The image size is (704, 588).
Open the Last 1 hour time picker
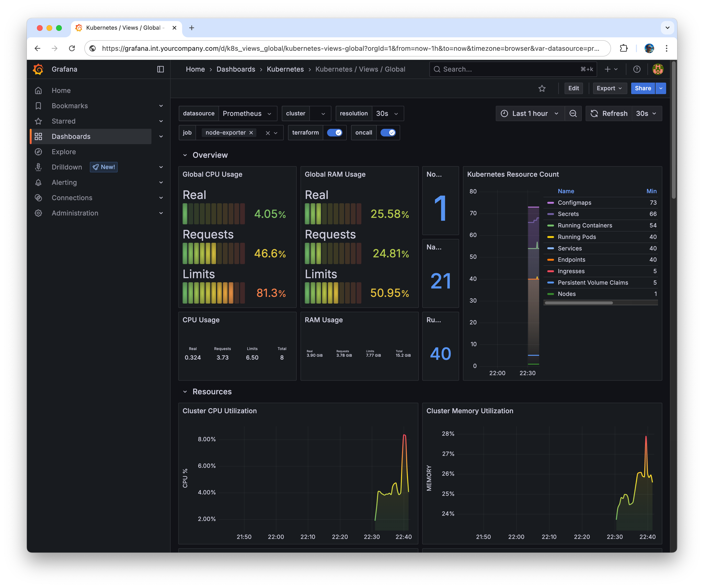coord(530,113)
